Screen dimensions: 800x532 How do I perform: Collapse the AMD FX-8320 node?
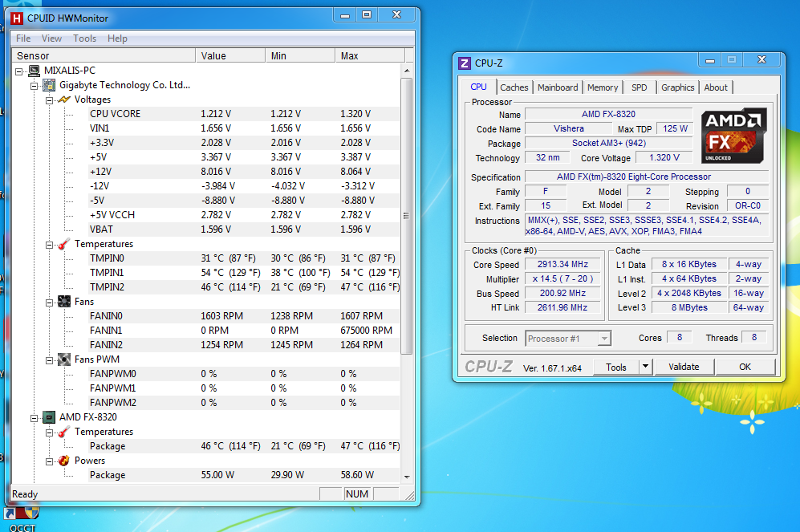[x=35, y=418]
